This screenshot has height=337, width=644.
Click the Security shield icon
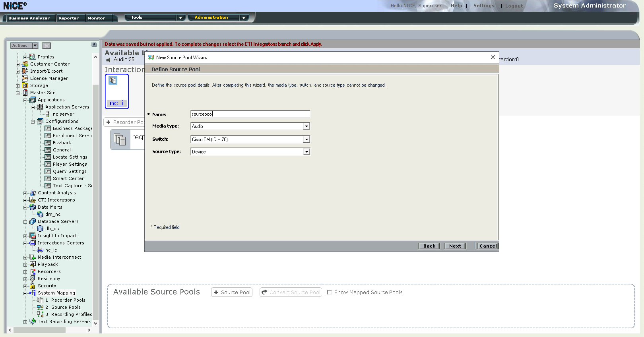point(33,286)
